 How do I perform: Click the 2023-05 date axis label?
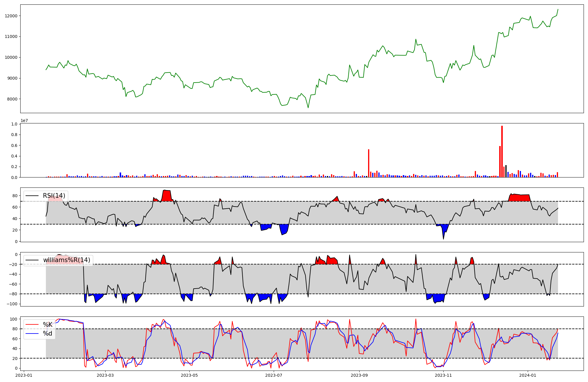point(189,375)
